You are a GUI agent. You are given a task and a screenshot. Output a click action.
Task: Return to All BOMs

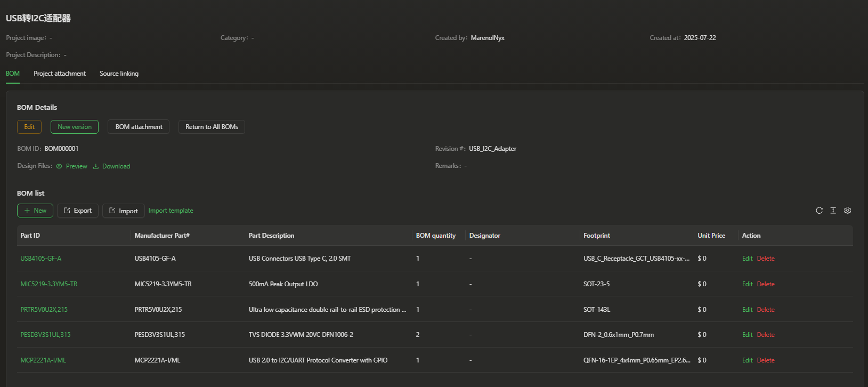click(x=212, y=127)
